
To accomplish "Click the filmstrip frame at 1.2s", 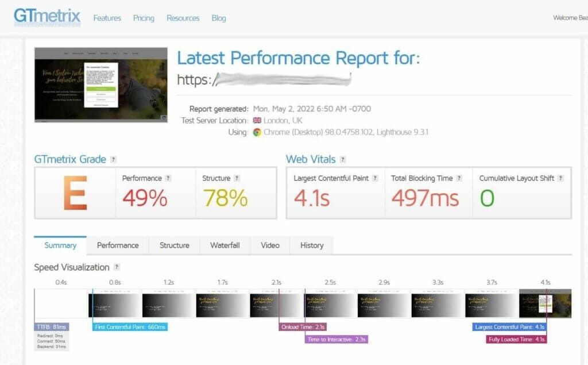I will coord(169,303).
